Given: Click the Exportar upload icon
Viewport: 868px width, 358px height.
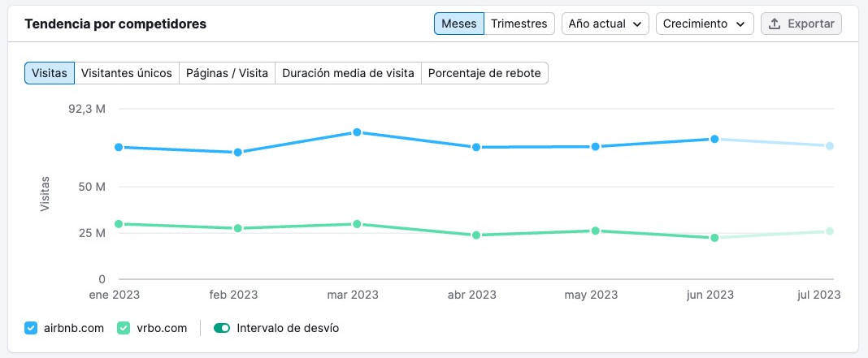Looking at the screenshot, I should click(x=775, y=24).
